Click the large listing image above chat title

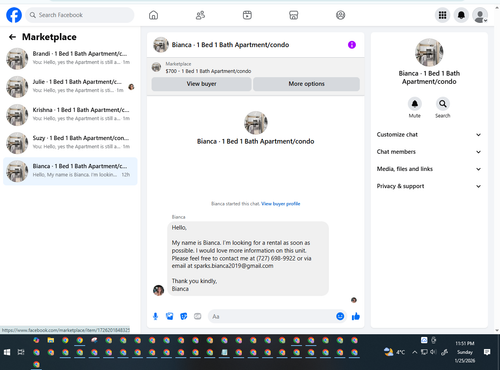coord(256,123)
